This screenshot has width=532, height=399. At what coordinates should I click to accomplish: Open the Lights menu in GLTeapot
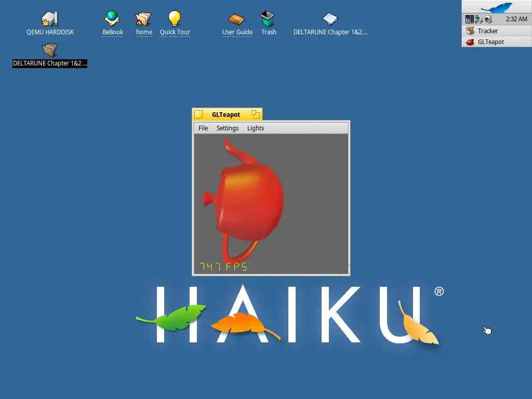(x=256, y=128)
